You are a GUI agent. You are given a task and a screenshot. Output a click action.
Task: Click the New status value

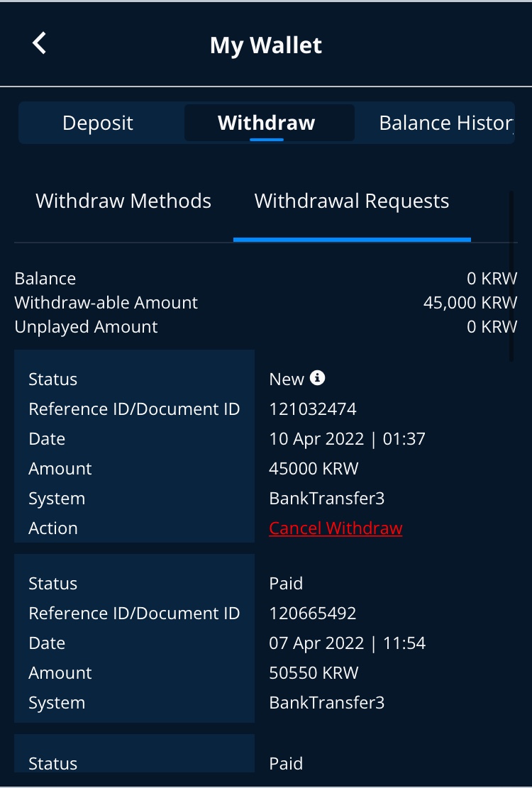[x=287, y=379]
